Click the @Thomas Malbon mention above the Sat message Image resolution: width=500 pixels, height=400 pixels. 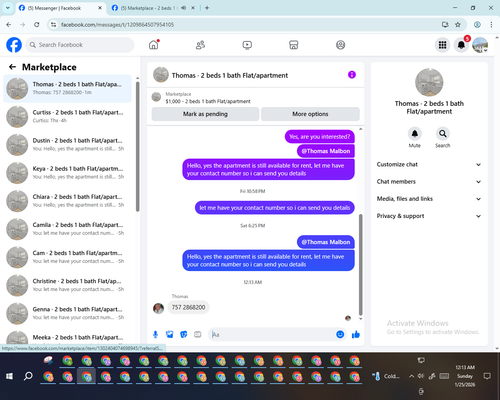click(326, 242)
